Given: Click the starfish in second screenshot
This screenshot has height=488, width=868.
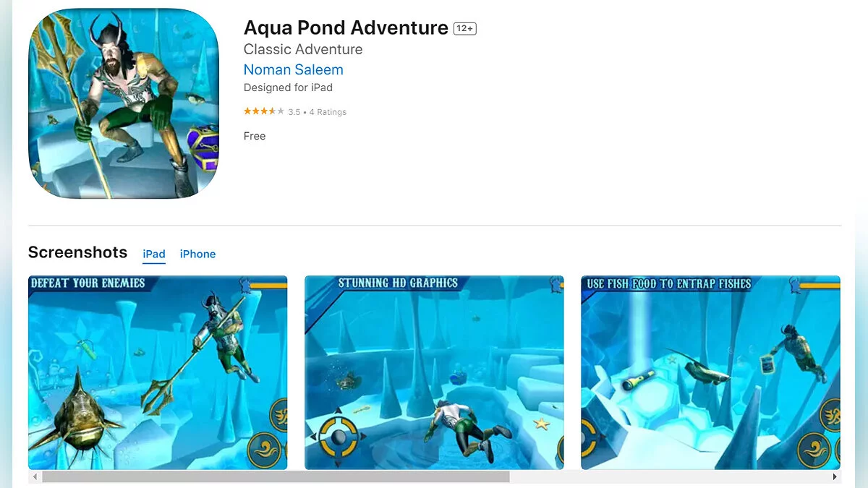Looking at the screenshot, I should 540,423.
